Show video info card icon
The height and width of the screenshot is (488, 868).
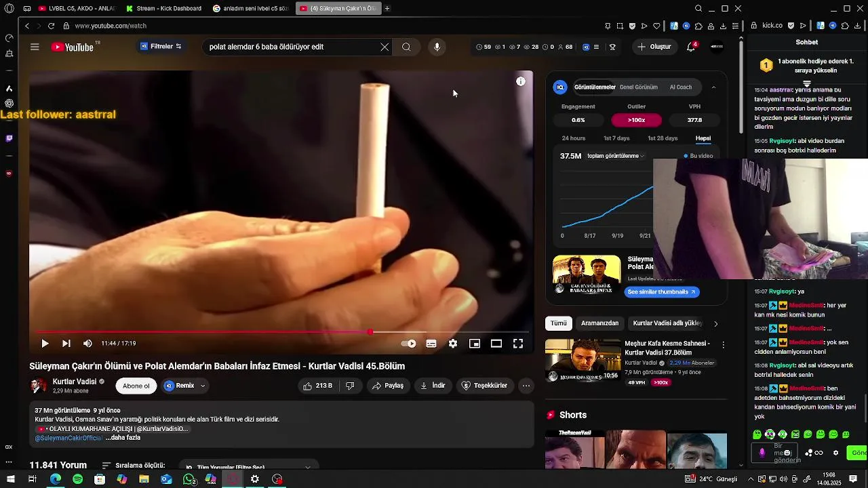pos(521,81)
